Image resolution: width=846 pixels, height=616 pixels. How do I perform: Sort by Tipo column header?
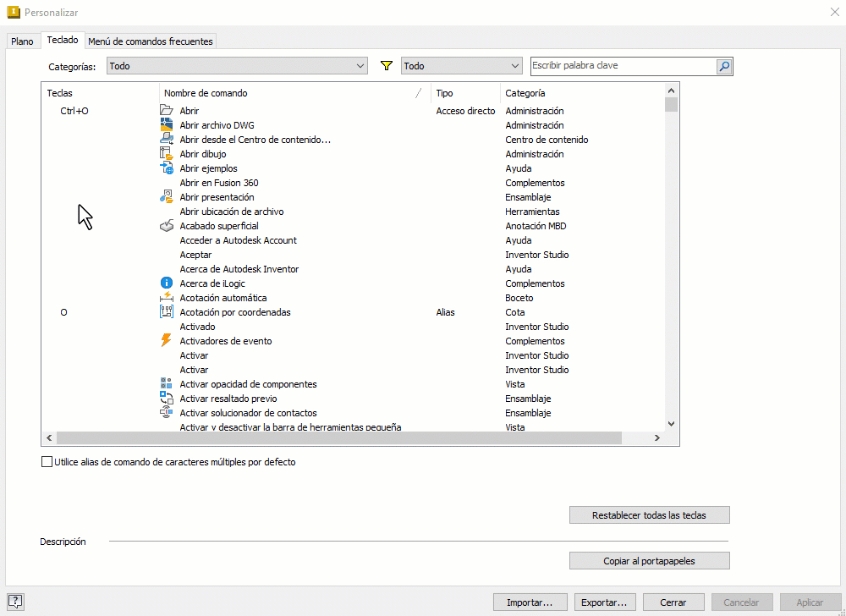[465, 93]
